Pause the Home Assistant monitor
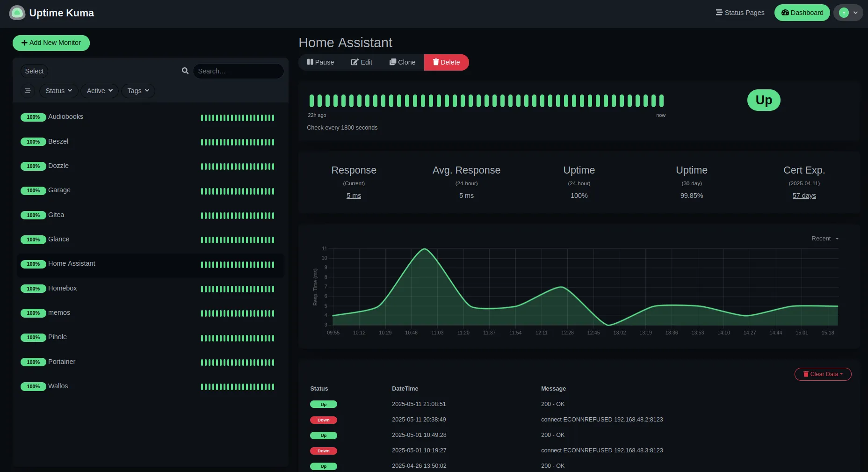 coord(320,62)
